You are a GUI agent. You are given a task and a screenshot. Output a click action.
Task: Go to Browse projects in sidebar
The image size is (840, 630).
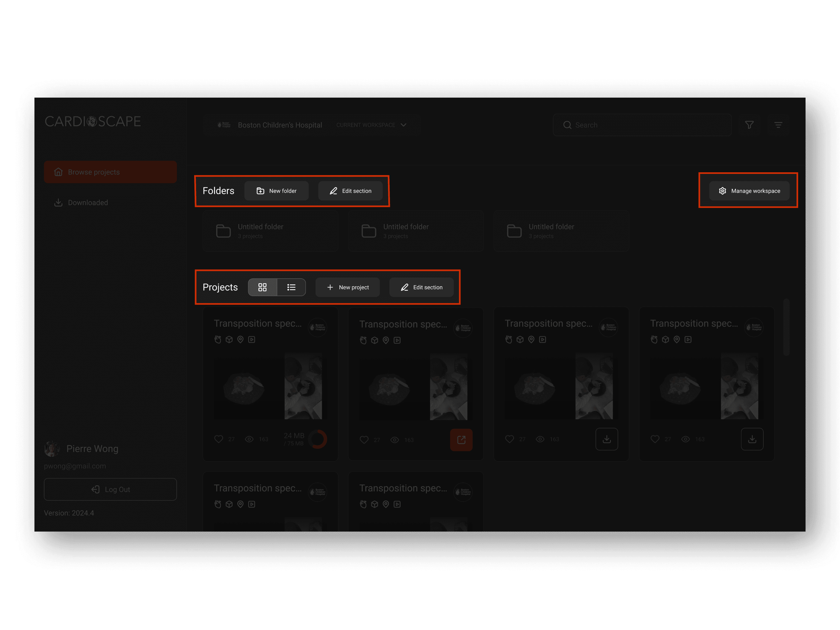click(x=110, y=172)
